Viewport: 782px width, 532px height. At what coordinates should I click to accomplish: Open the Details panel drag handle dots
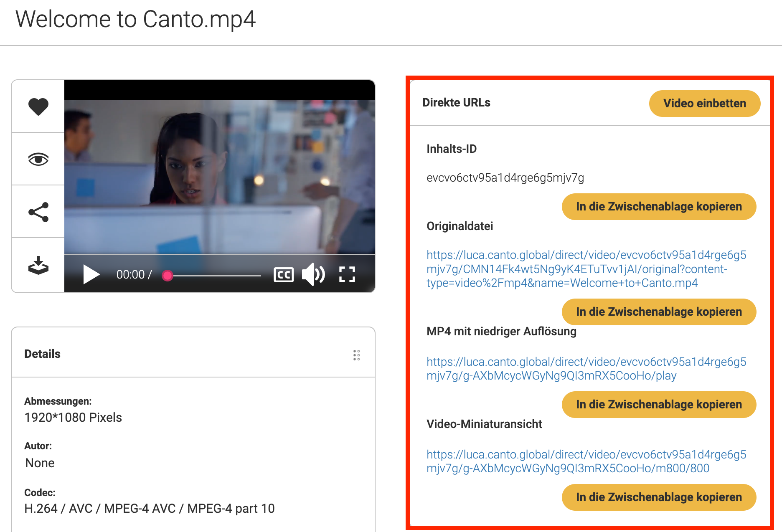point(356,355)
